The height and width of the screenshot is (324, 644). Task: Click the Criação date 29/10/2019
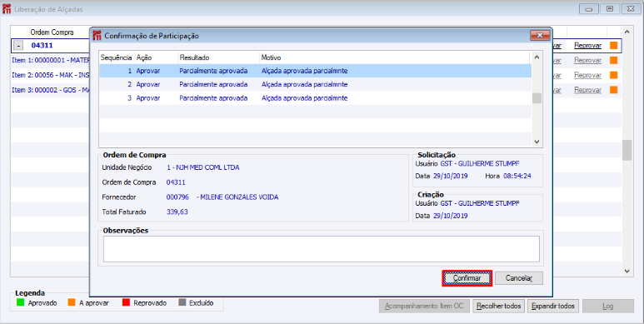450,216
